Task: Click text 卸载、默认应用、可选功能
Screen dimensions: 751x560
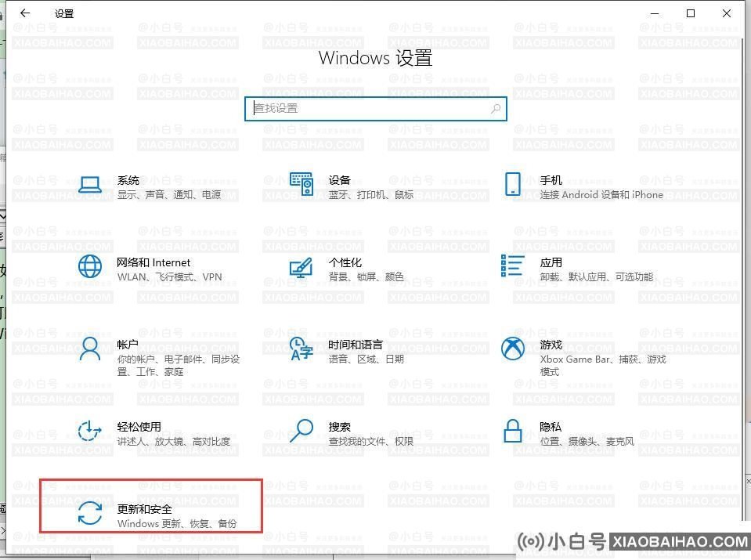Action: click(x=596, y=277)
